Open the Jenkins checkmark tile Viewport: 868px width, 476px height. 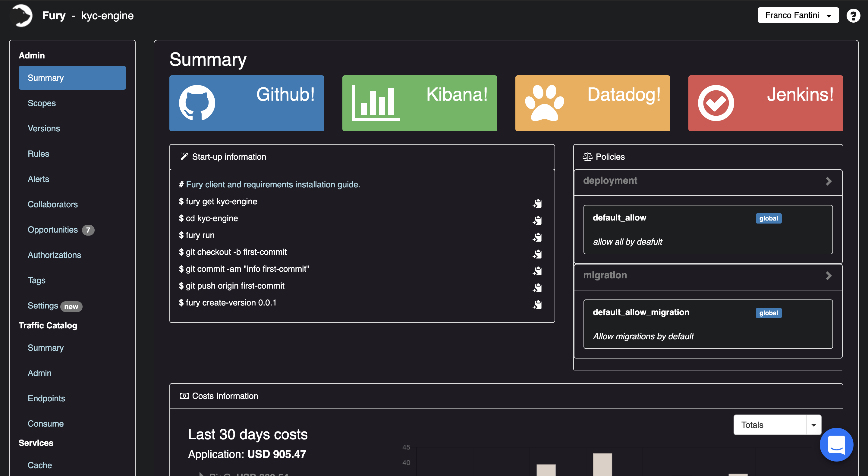766,103
